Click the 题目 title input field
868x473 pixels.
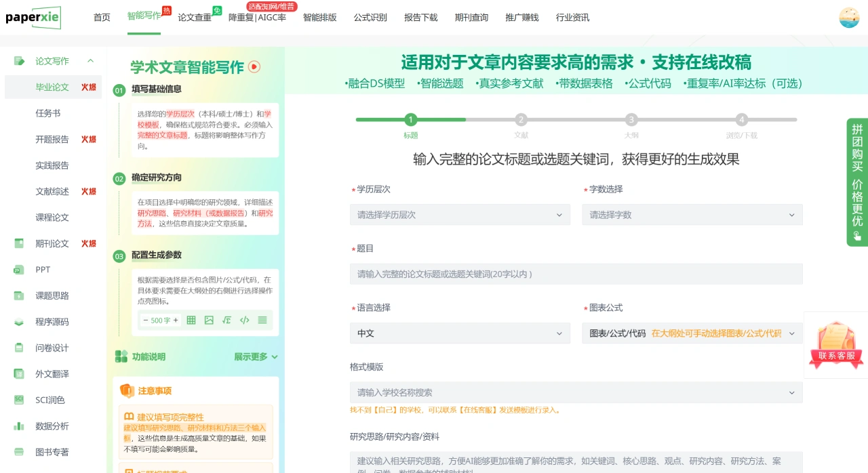click(x=576, y=273)
